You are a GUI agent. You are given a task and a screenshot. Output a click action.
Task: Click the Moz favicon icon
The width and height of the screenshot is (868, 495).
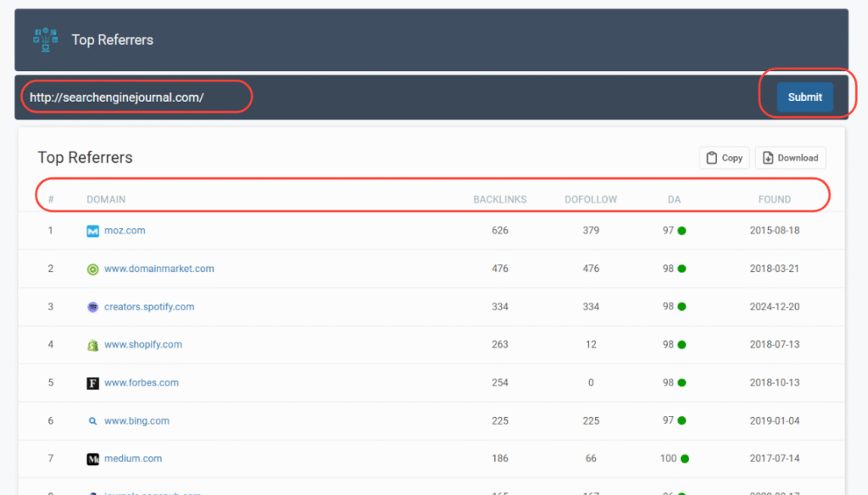click(92, 231)
